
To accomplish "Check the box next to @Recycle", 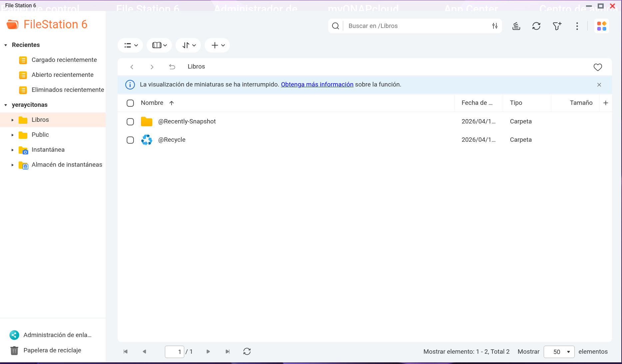I will pyautogui.click(x=130, y=140).
